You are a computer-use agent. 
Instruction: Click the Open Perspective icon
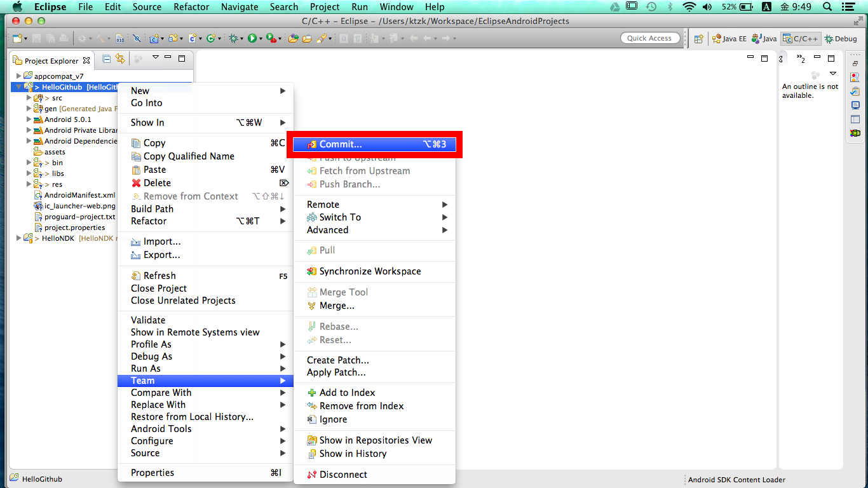(x=698, y=38)
